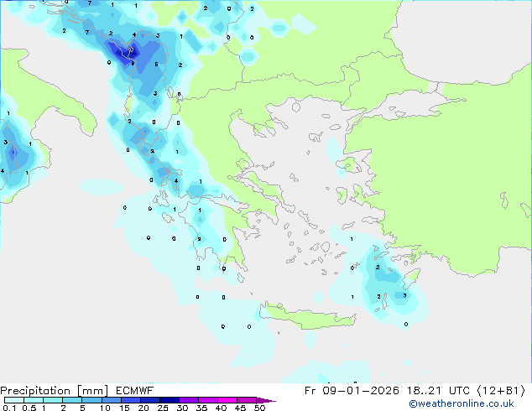
Task: Click the '18..21 UTC' time text
Action: pyautogui.click(x=438, y=391)
